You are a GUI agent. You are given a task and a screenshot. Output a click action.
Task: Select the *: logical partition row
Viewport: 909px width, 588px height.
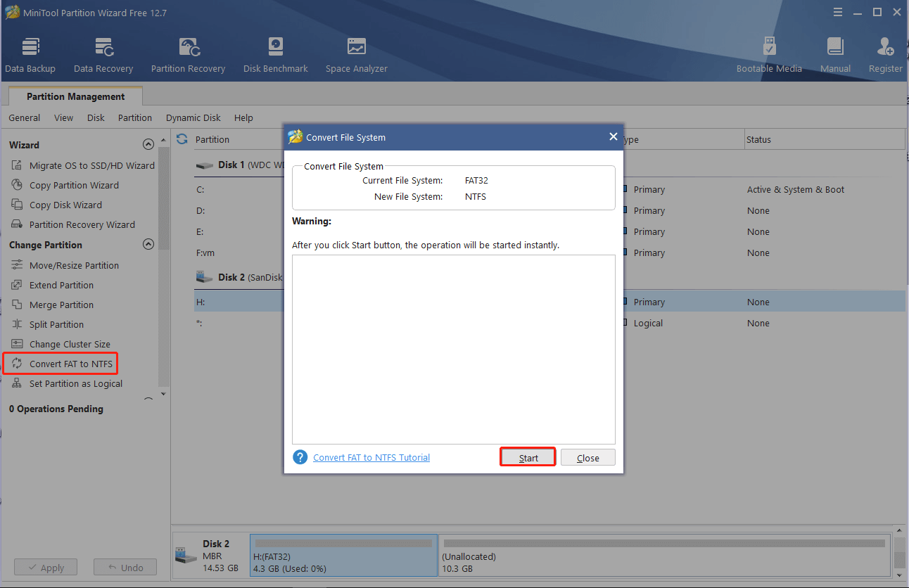549,323
